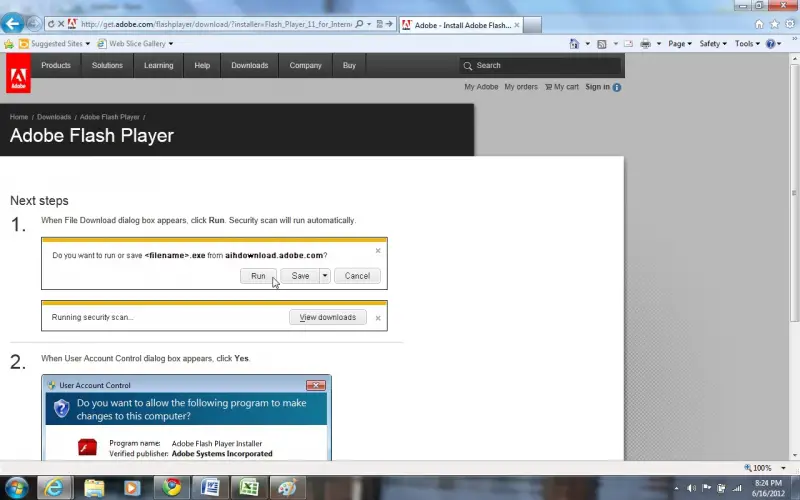The height and width of the screenshot is (500, 800).
Task: Click the My orders link
Action: point(521,87)
